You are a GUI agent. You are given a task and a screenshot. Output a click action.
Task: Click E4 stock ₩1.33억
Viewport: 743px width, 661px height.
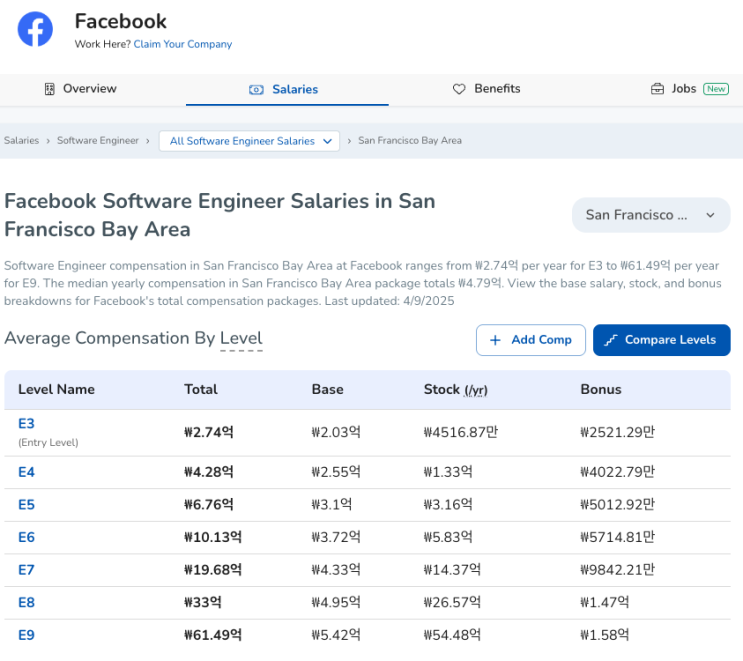448,472
